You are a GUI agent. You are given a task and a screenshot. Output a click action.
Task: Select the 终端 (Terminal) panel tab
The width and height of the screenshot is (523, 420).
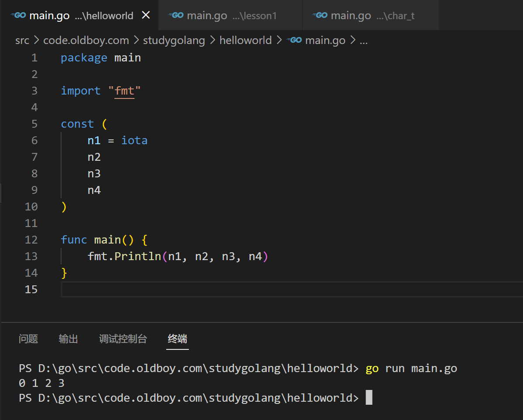pos(178,339)
